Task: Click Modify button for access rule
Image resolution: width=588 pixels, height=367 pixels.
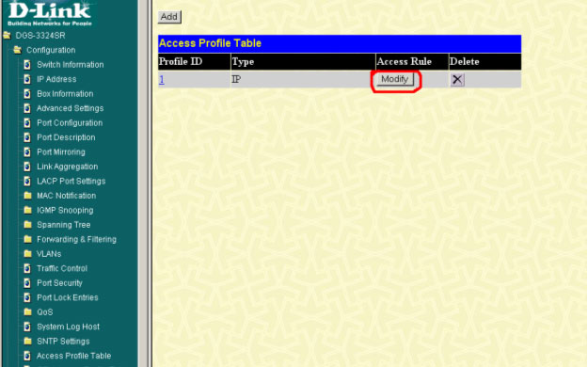Action: (395, 79)
